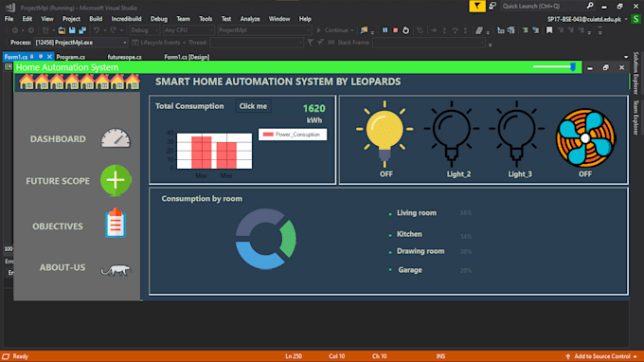
Task: Toggle the Light_3 bulb
Action: click(x=516, y=134)
